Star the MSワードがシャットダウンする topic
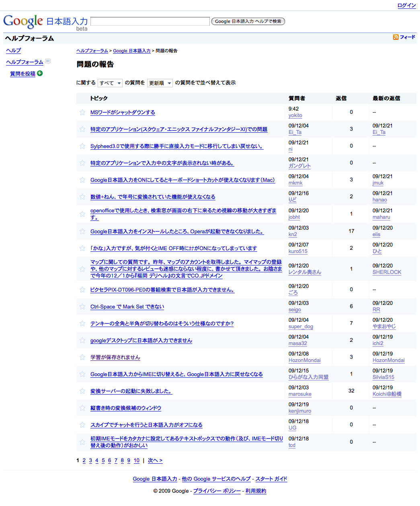The image size is (420, 506). [x=82, y=112]
